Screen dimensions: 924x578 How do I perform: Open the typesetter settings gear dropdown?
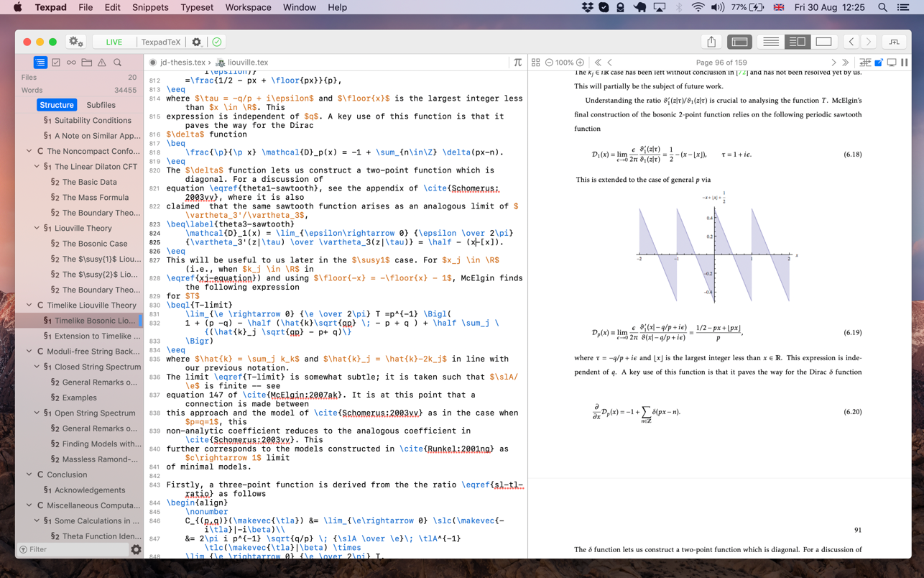pyautogui.click(x=196, y=42)
